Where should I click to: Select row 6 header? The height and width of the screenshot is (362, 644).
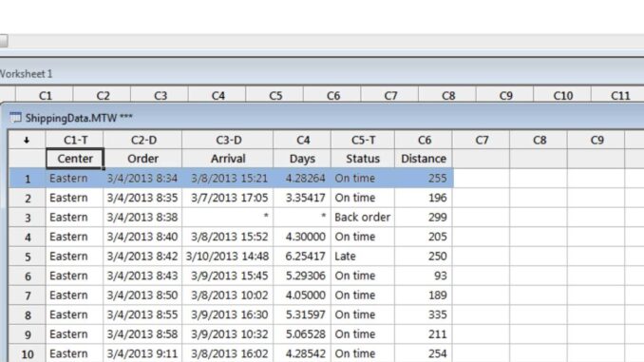coord(28,276)
